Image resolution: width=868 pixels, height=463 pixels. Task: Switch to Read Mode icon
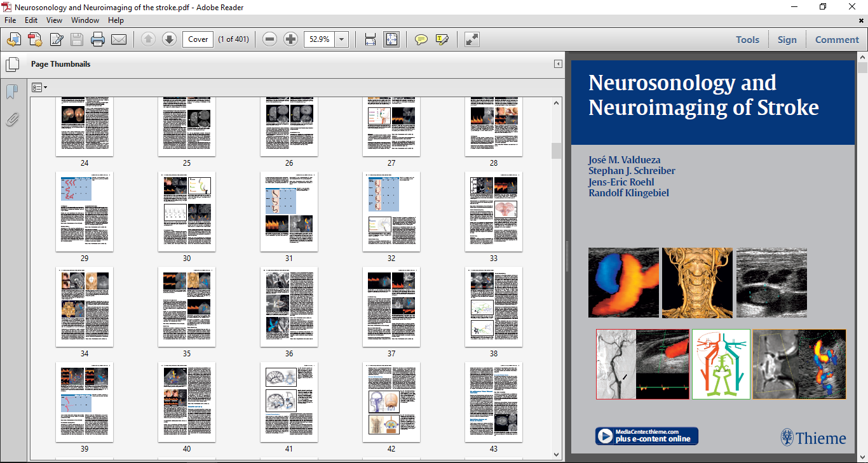pyautogui.click(x=471, y=39)
